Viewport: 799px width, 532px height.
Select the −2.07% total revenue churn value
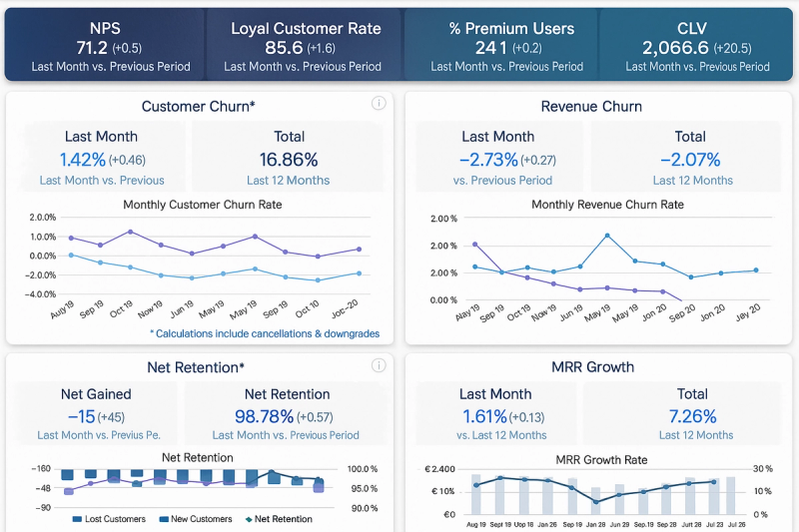click(690, 160)
